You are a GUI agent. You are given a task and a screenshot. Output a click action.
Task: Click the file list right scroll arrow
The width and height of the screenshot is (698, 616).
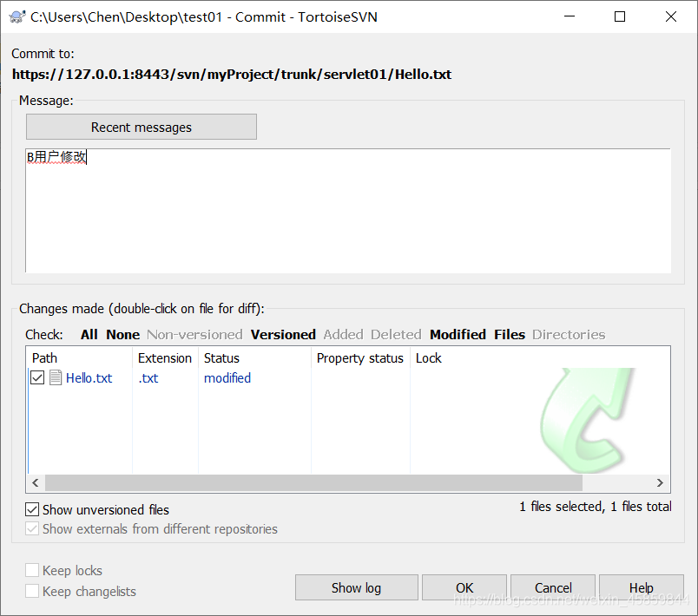[x=660, y=482]
